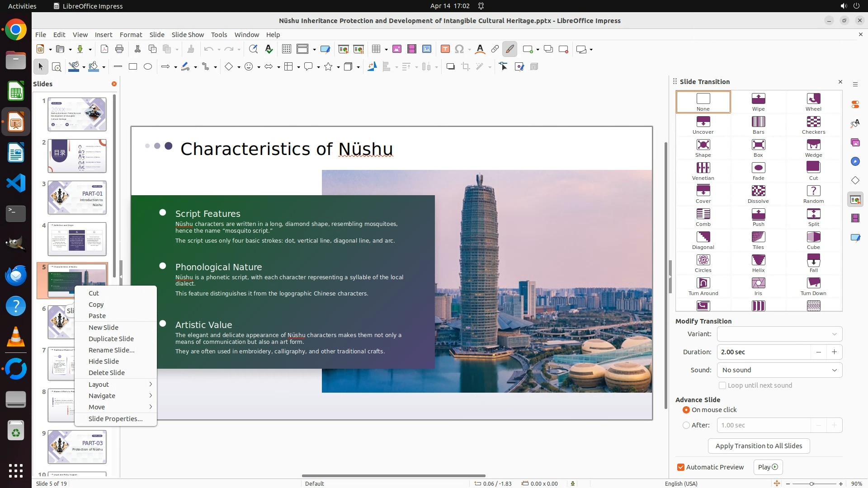Pick the Cube transition effect
The height and width of the screenshot is (488, 868).
tap(813, 240)
